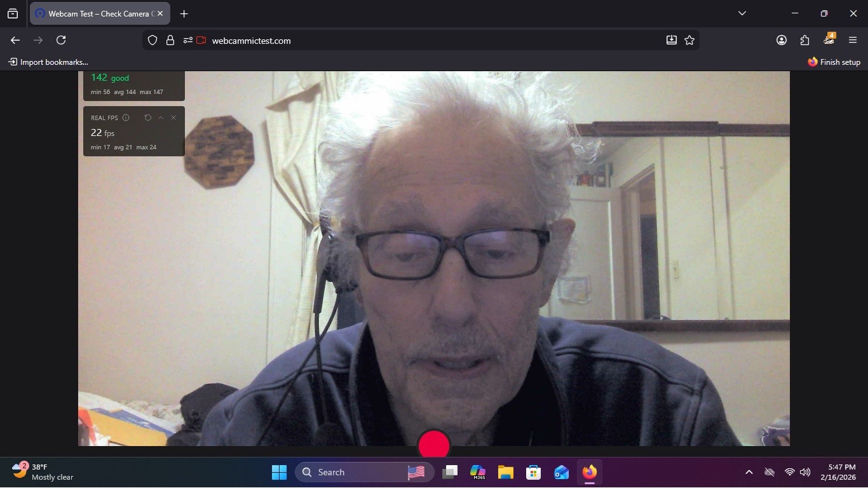
Task: Close the REAL FPS panel
Action: coord(173,118)
